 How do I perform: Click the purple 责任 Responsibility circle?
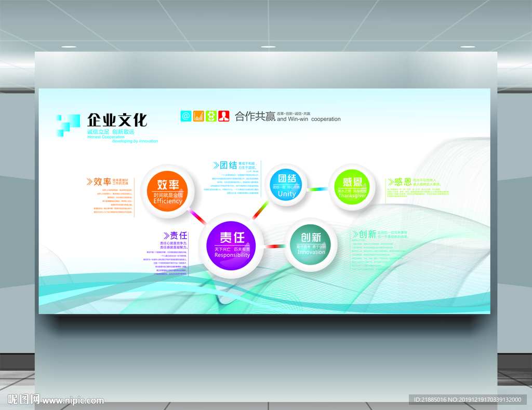pyautogui.click(x=231, y=245)
